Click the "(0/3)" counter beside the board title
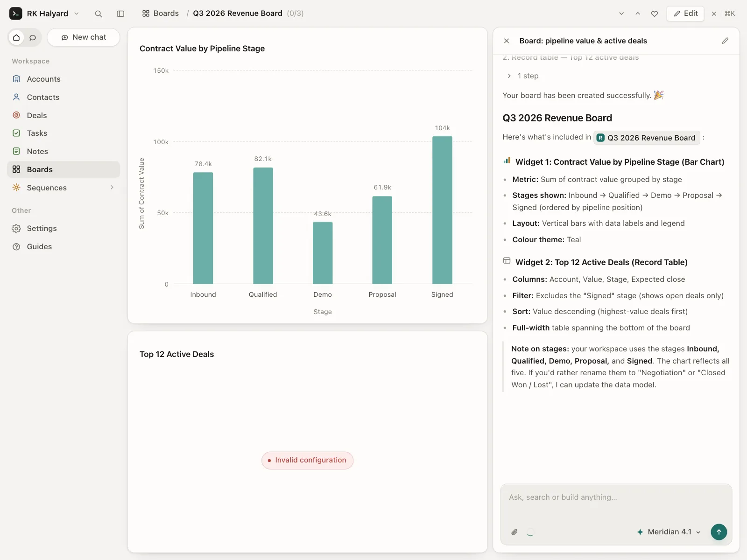Image resolution: width=747 pixels, height=560 pixels. [x=295, y=14]
